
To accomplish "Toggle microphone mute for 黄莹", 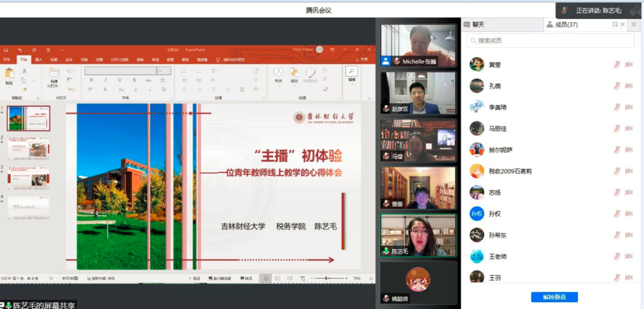I will (x=617, y=64).
